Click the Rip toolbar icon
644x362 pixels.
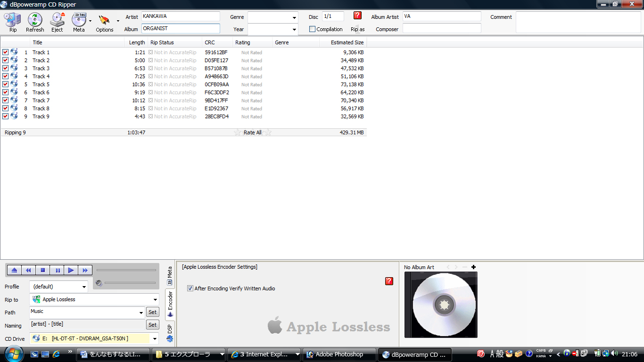[x=13, y=21]
